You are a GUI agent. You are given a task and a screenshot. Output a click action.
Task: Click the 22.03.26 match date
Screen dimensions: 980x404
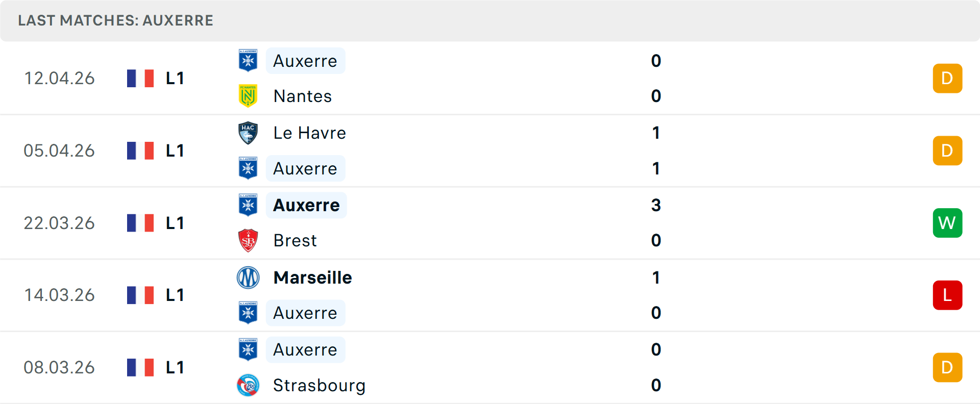[x=59, y=223]
